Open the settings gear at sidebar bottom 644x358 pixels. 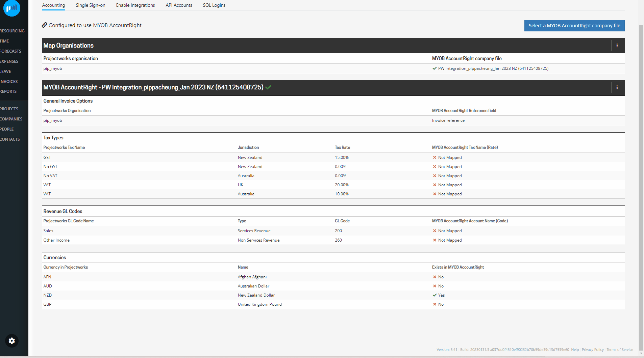(x=11, y=340)
